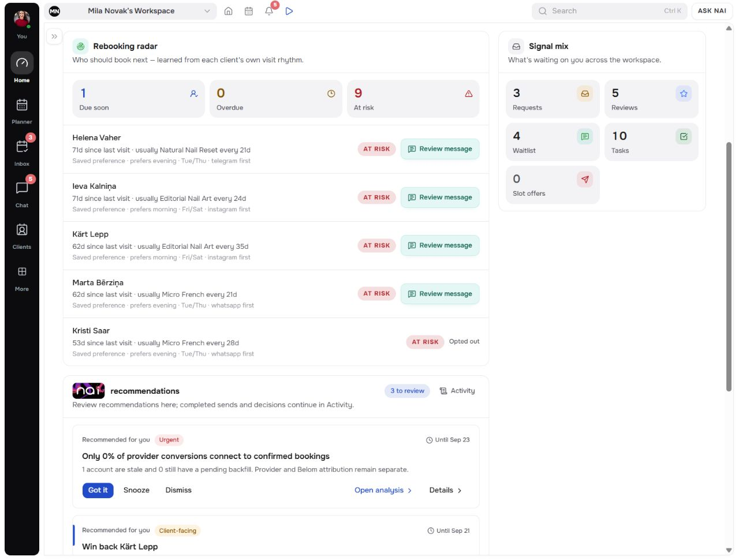739x560 pixels.
Task: Click the page vertical scrollbar thumb
Action: [729, 267]
